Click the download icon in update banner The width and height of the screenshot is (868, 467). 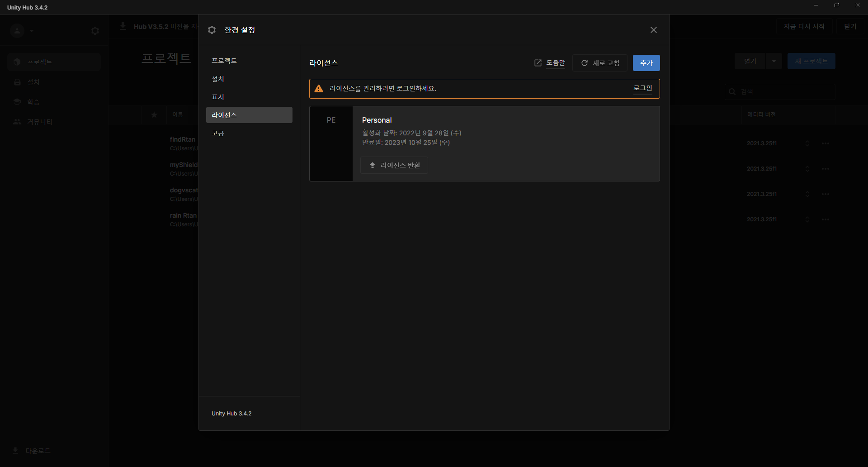123,26
